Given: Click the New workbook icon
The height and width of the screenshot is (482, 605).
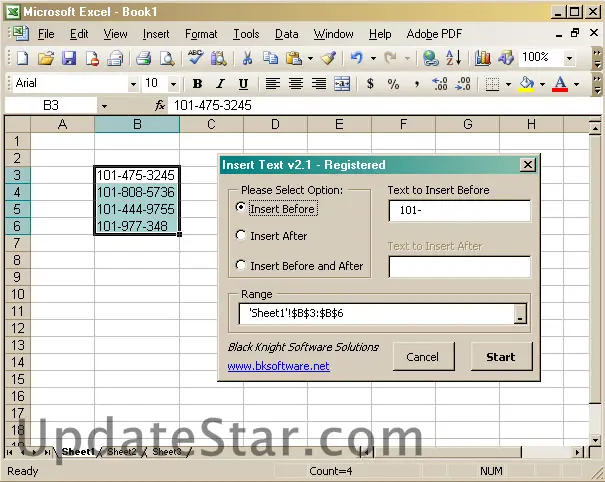Looking at the screenshot, I should pyautogui.click(x=22, y=58).
